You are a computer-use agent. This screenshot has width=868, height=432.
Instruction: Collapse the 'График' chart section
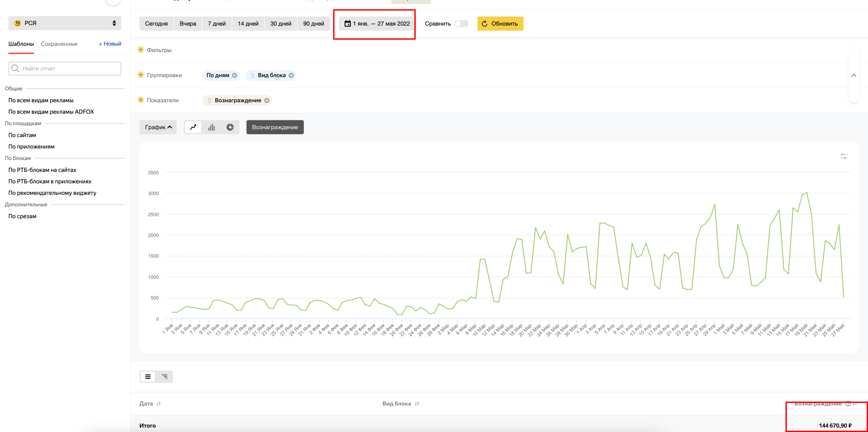tap(158, 127)
